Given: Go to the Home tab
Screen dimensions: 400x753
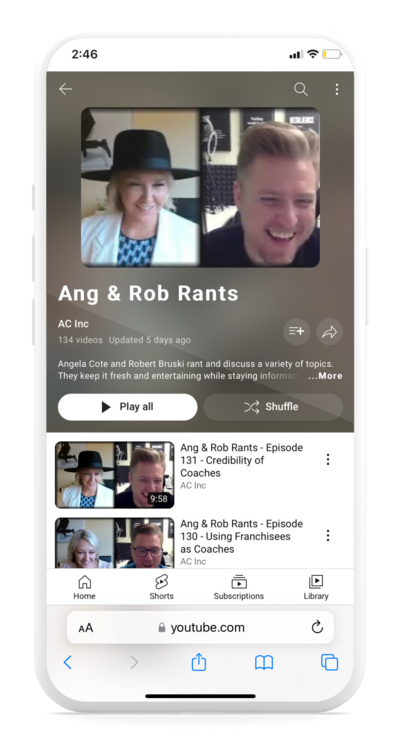Looking at the screenshot, I should pos(85,587).
